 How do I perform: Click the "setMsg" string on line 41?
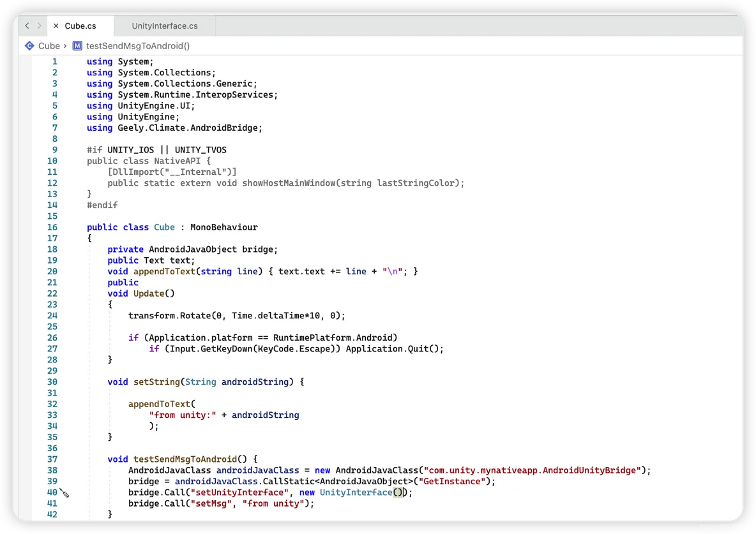click(x=211, y=503)
